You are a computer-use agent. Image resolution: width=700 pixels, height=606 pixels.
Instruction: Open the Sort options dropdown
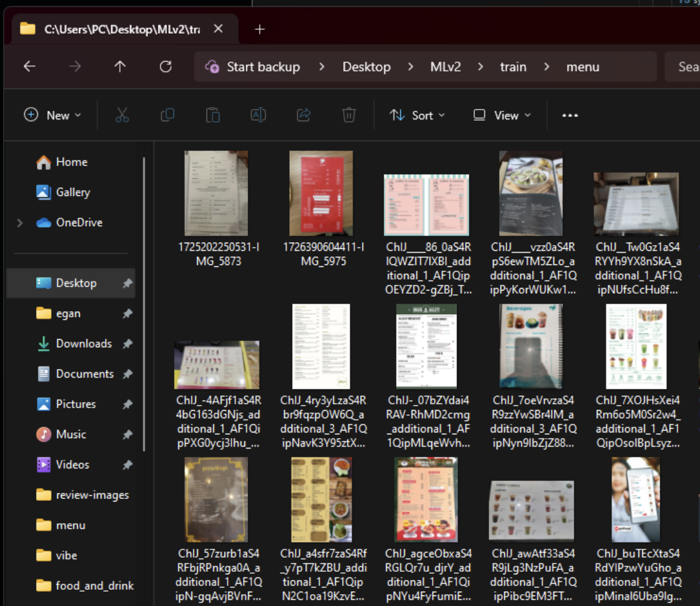(x=417, y=115)
